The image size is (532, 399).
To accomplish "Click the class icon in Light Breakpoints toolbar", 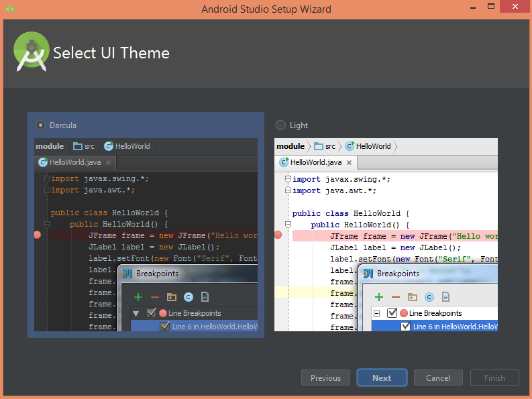I will point(429,297).
